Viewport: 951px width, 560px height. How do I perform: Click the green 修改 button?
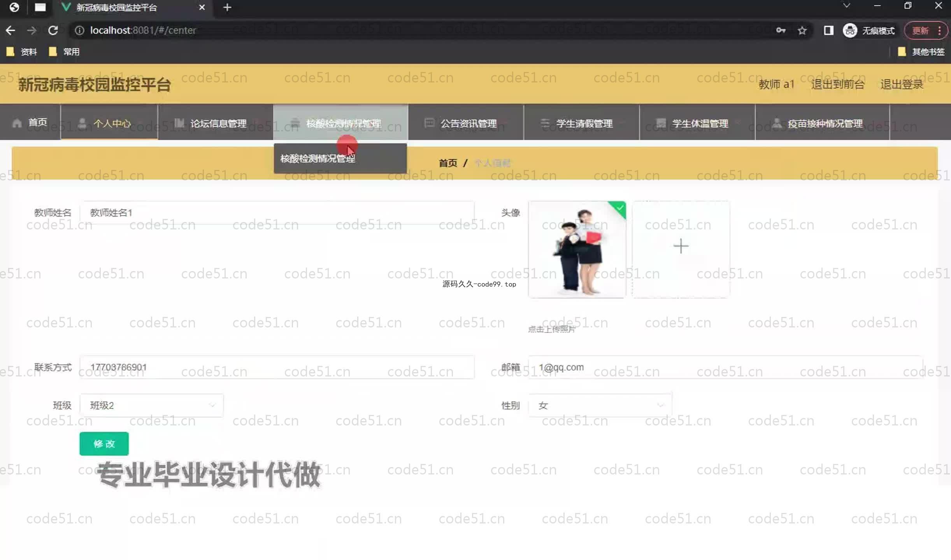[x=104, y=444]
